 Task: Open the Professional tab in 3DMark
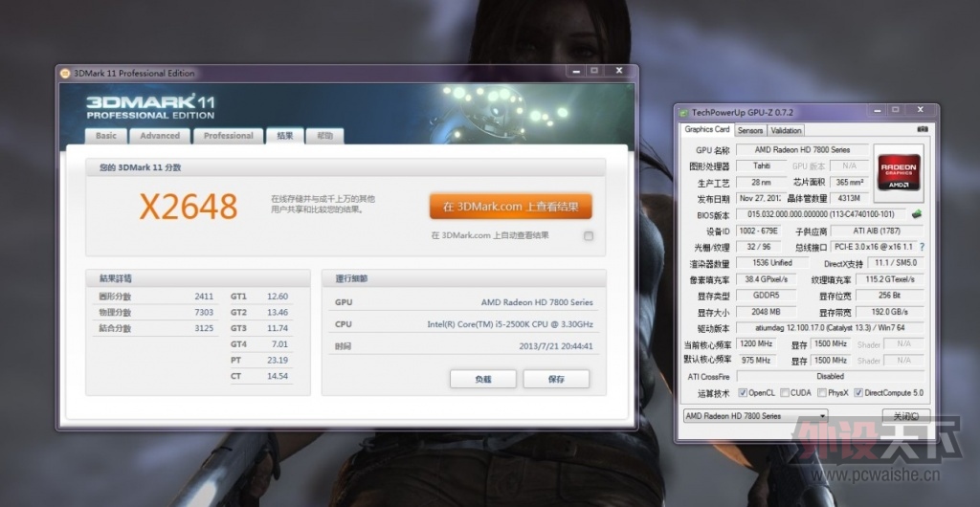click(x=228, y=136)
